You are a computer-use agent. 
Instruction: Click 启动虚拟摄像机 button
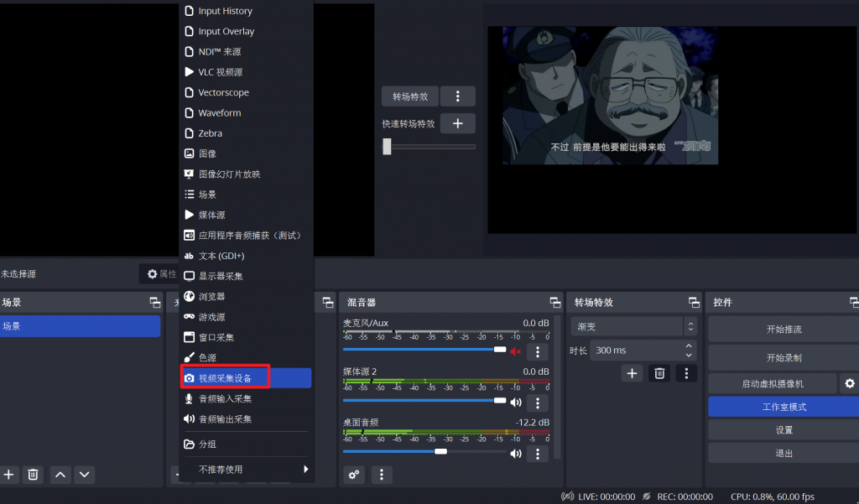tap(773, 383)
